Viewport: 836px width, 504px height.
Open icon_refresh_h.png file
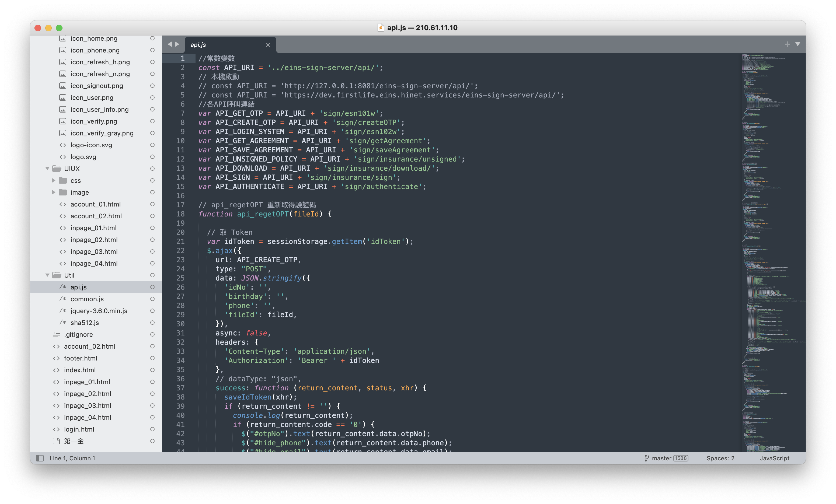tap(100, 62)
